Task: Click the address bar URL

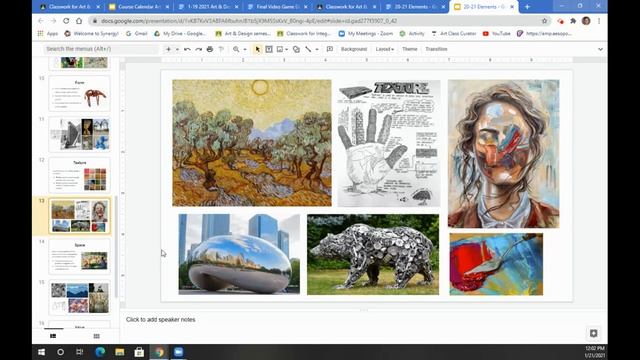Action: pos(249,21)
